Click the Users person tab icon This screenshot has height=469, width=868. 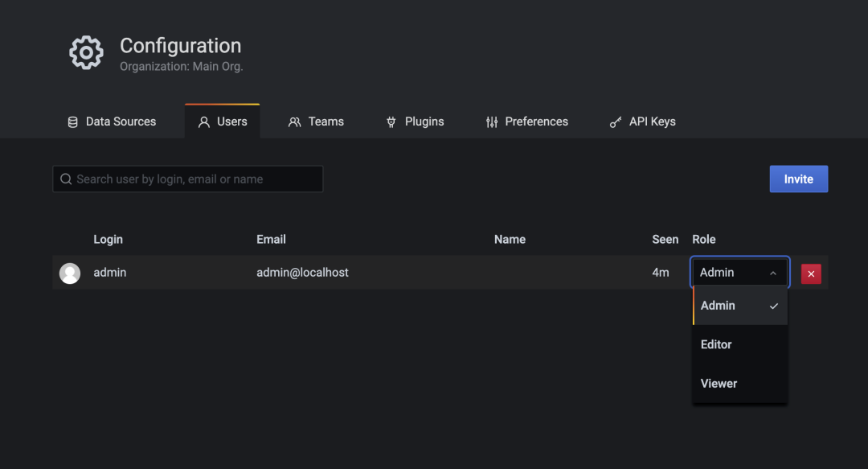(204, 122)
